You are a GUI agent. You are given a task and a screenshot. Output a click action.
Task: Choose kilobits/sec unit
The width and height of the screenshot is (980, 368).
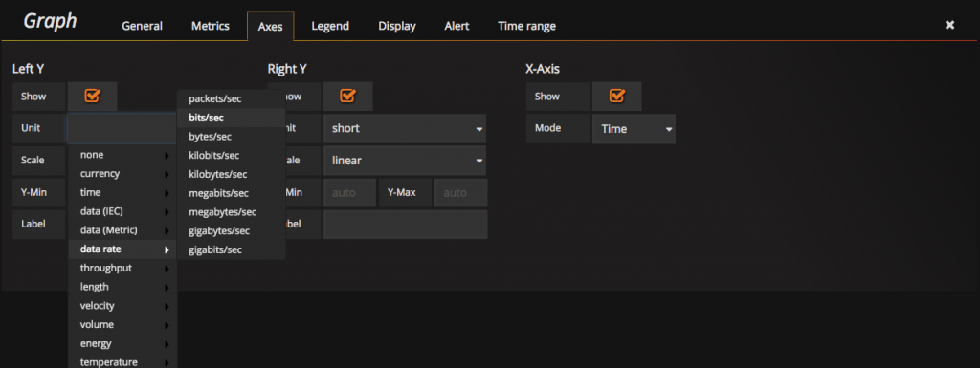point(232,155)
